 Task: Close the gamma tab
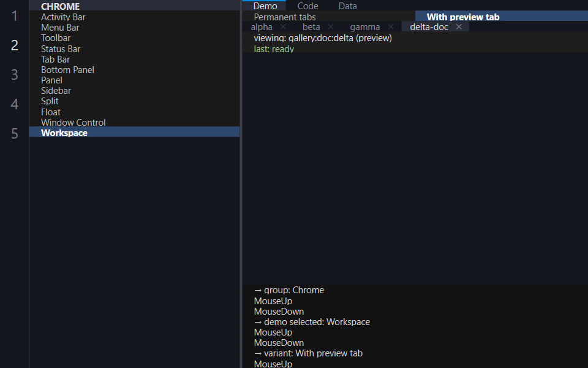pos(391,27)
